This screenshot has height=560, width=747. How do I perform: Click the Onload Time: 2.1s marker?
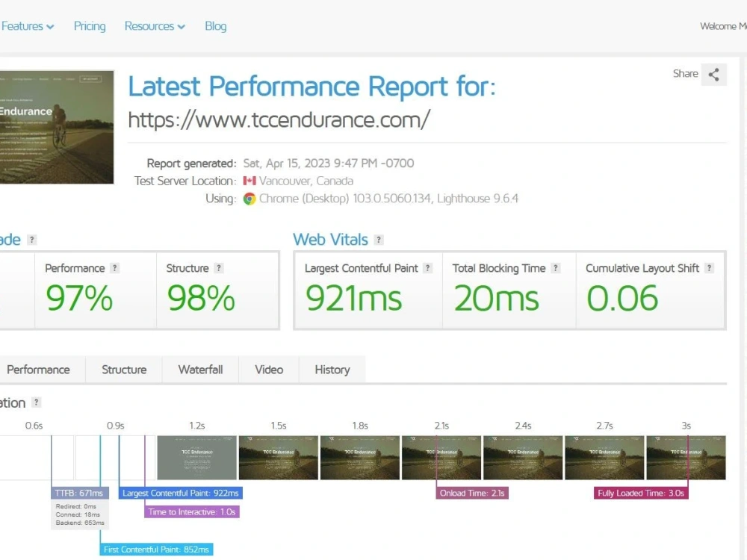click(x=472, y=493)
